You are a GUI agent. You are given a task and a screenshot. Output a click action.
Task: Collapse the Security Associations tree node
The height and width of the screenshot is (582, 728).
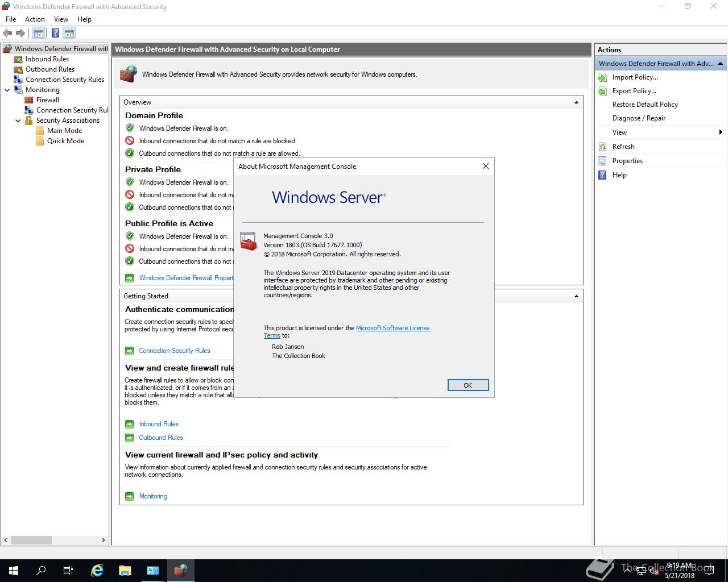(x=18, y=120)
